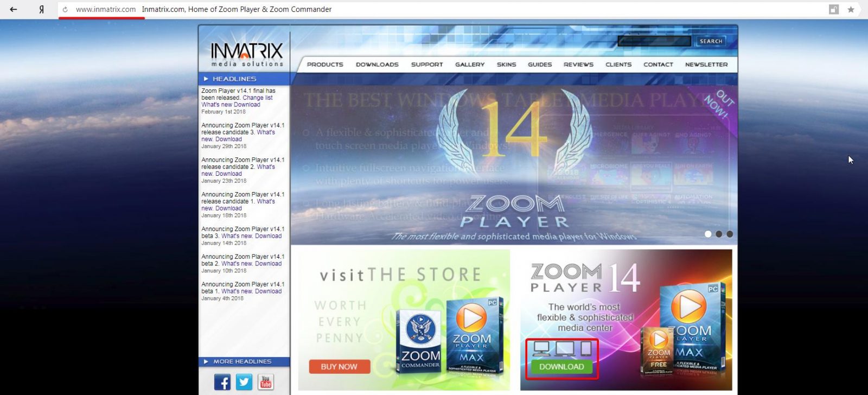Reload the page using refresh icon
The height and width of the screenshot is (395, 868).
[x=65, y=9]
